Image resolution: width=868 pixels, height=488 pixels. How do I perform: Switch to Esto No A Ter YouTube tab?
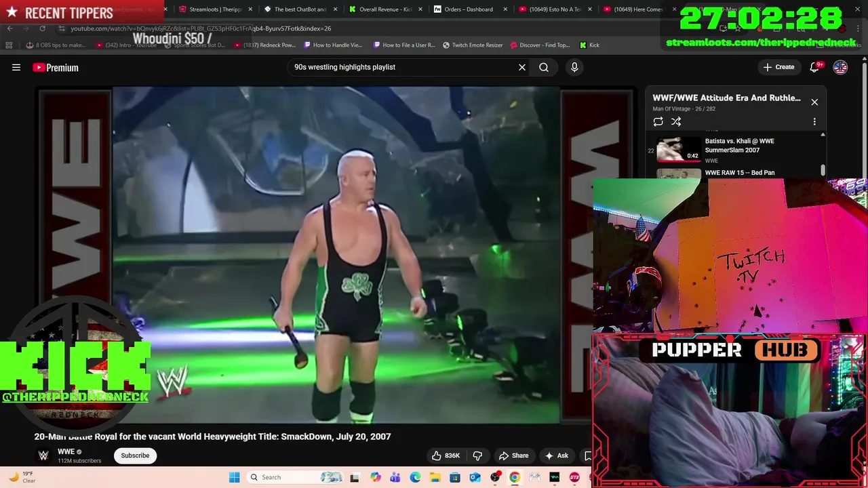click(x=554, y=9)
